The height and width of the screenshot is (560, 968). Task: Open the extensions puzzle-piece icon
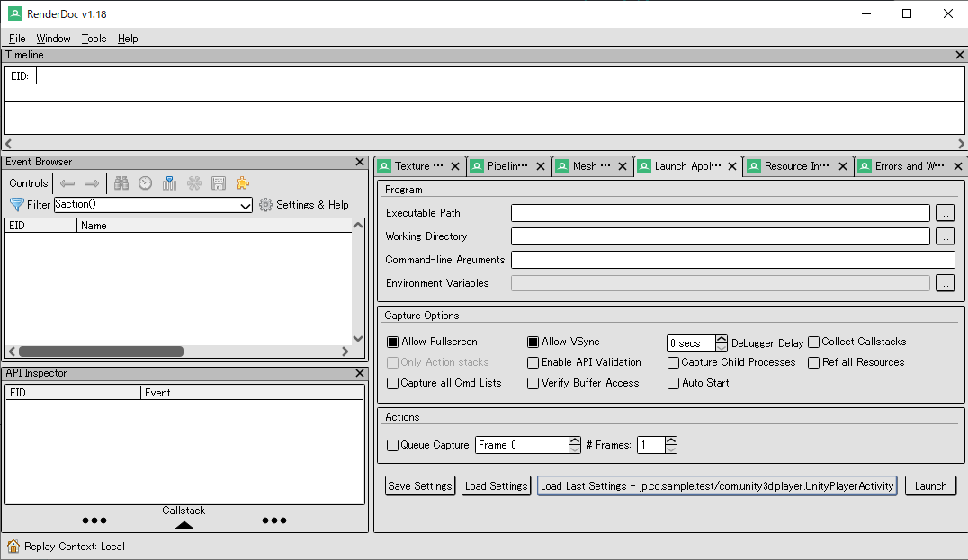(241, 182)
